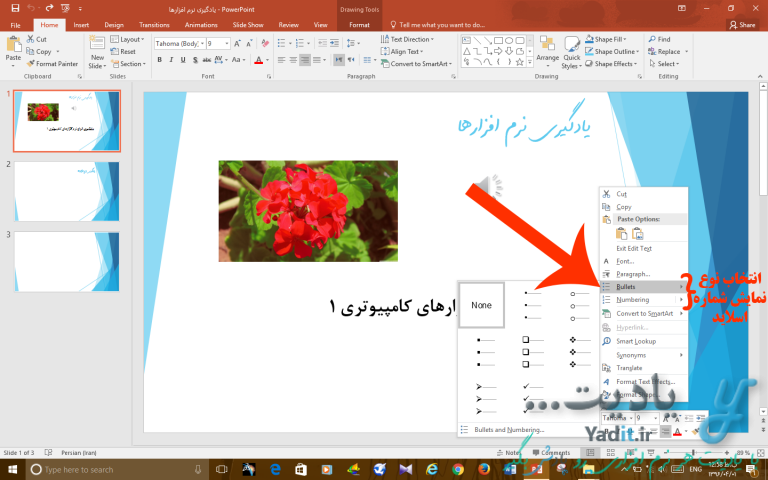The image size is (768, 480).
Task: Click Translate in context menu
Action: tap(644, 368)
